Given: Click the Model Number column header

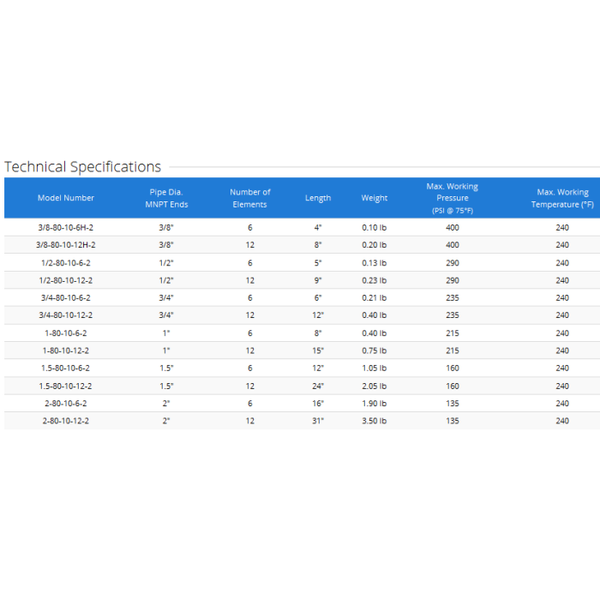Looking at the screenshot, I should click(65, 198).
